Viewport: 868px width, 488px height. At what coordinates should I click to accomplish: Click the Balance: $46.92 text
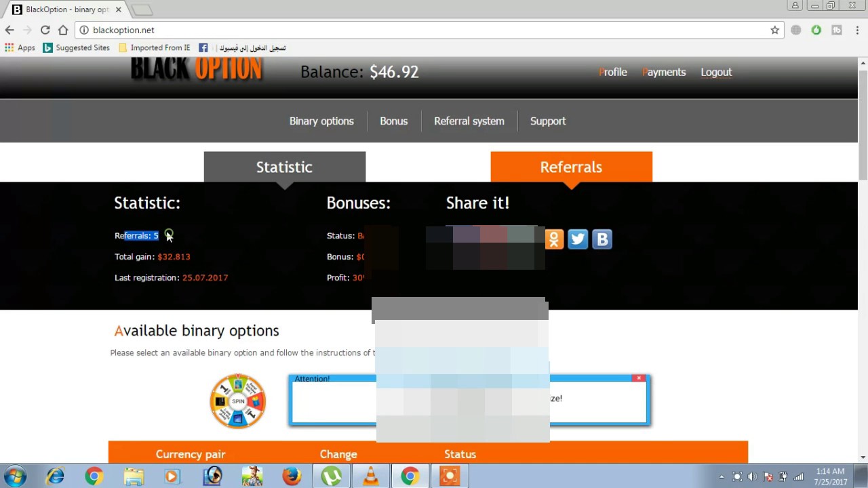(x=359, y=72)
